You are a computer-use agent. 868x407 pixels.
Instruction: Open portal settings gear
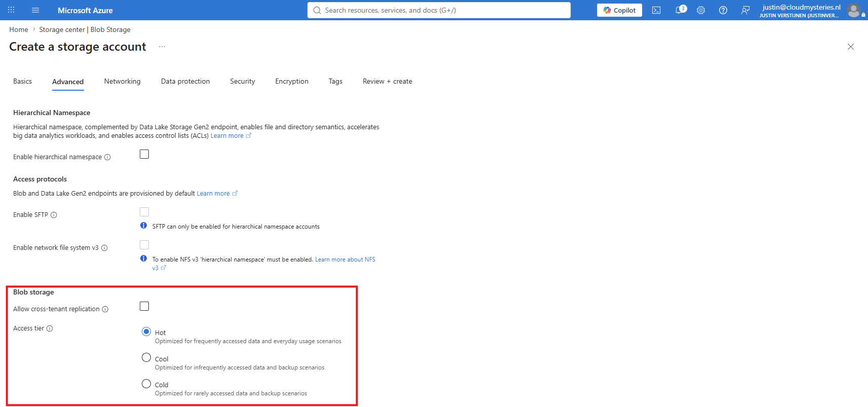[x=701, y=10]
